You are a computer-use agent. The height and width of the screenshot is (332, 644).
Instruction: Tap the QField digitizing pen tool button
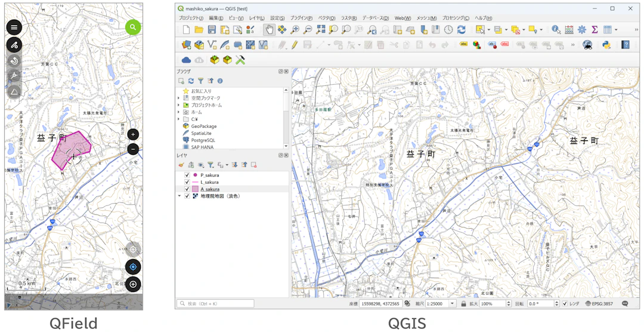click(14, 44)
